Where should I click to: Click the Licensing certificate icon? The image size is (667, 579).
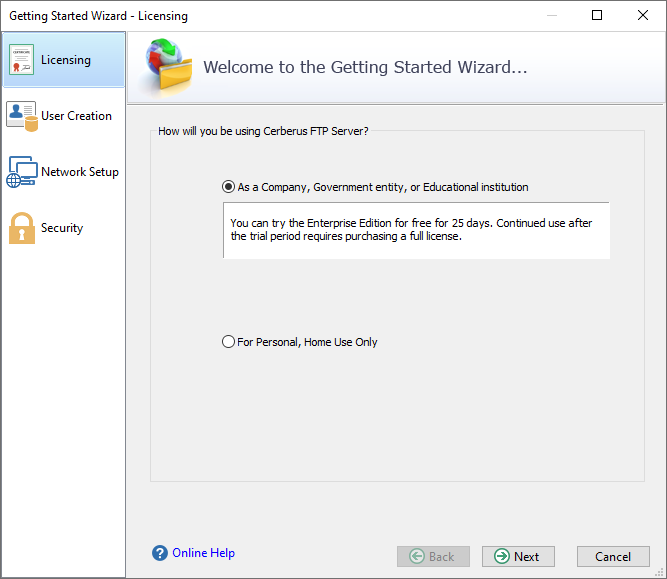tap(21, 60)
